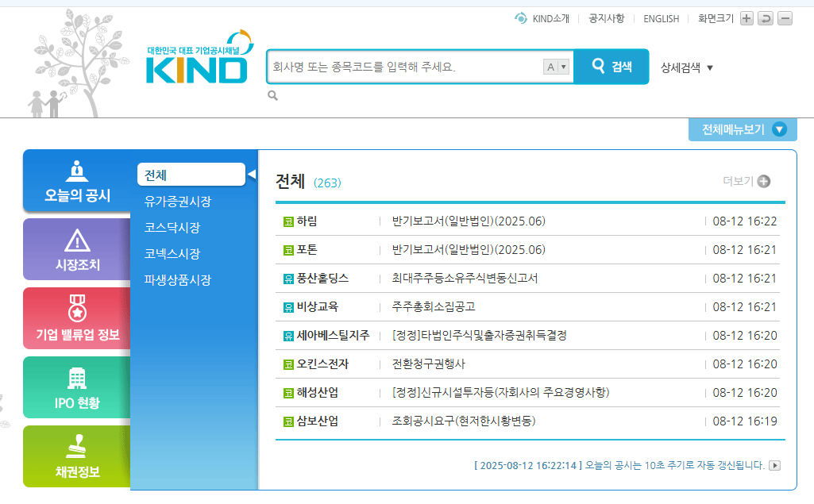Click the 더보기 plus icon
814x504 pixels.
click(764, 181)
